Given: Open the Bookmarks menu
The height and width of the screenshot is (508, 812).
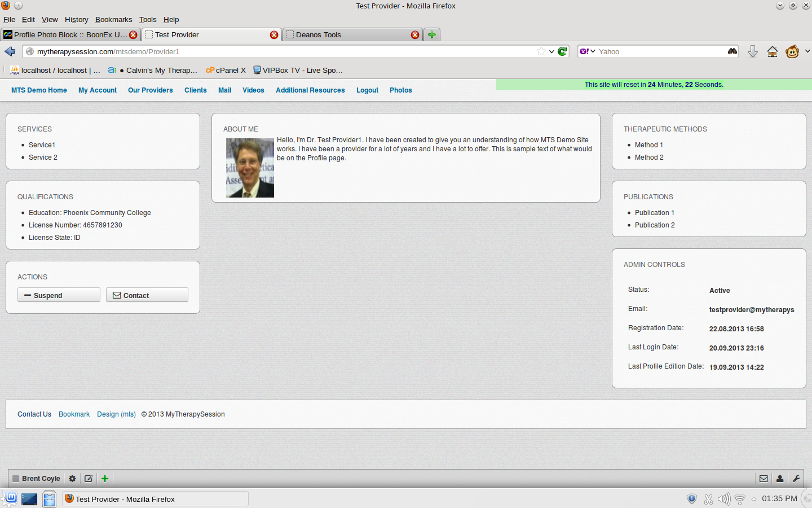Looking at the screenshot, I should (x=113, y=19).
